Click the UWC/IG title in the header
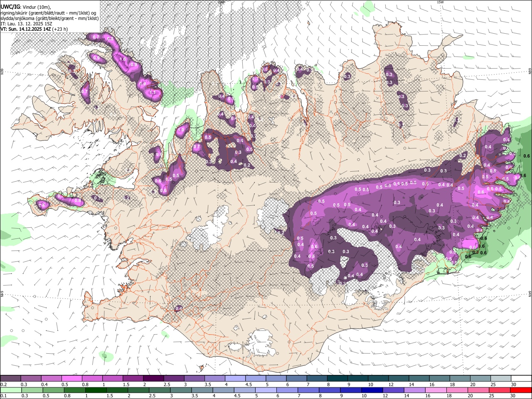This screenshot has height=399, width=532. pyautogui.click(x=10, y=7)
